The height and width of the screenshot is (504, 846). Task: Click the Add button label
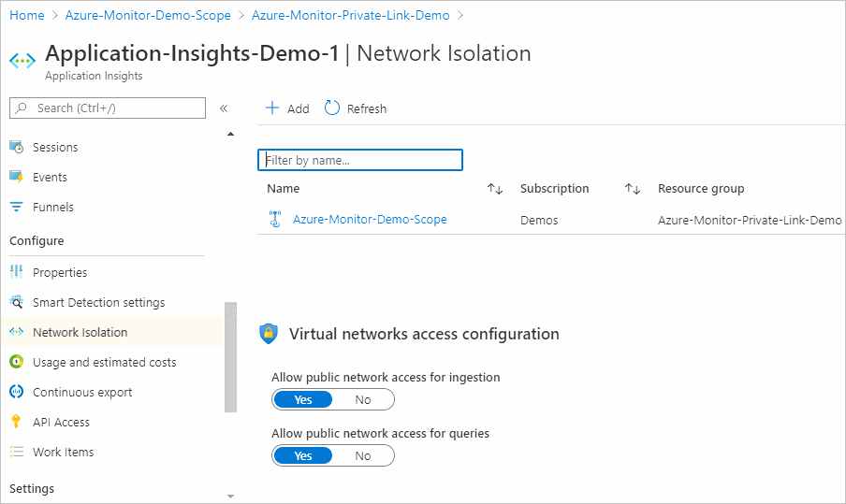[298, 108]
